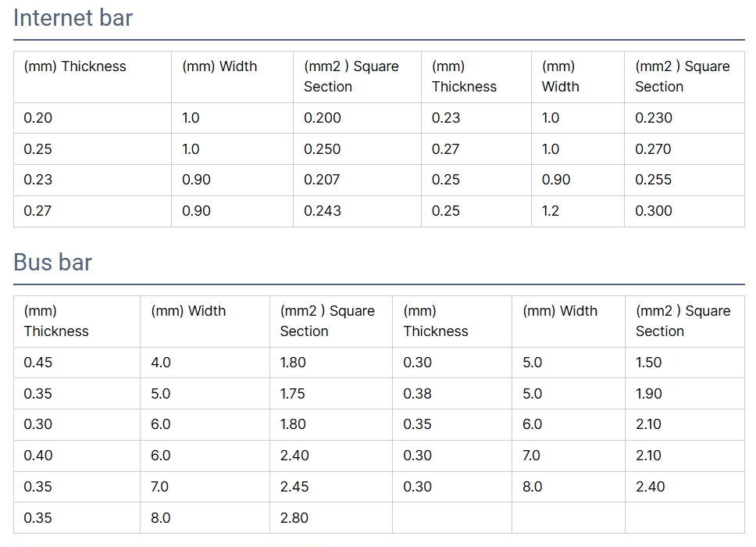Select the 0.207 square section cell
The width and height of the screenshot is (756, 547).
tap(322, 180)
